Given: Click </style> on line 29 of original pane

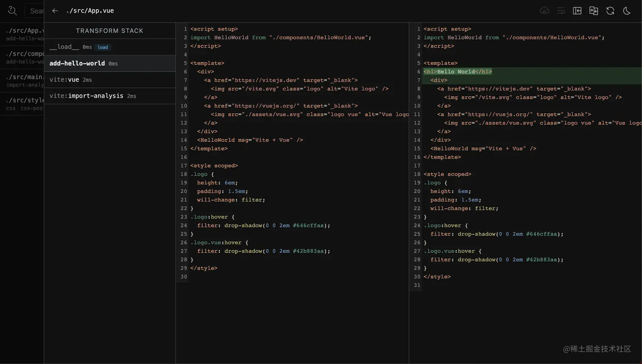Looking at the screenshot, I should [204, 268].
